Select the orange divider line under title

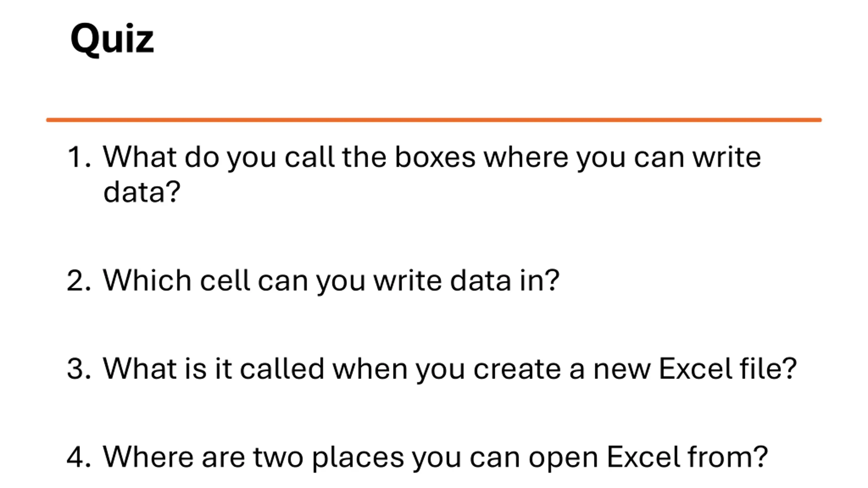(434, 120)
